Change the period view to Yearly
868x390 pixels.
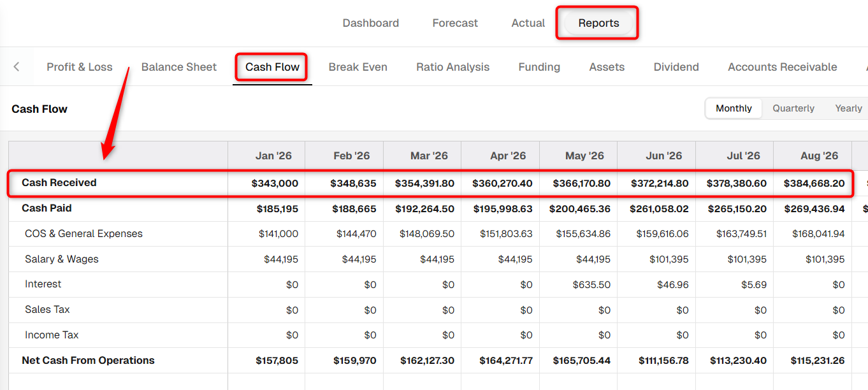tap(848, 108)
